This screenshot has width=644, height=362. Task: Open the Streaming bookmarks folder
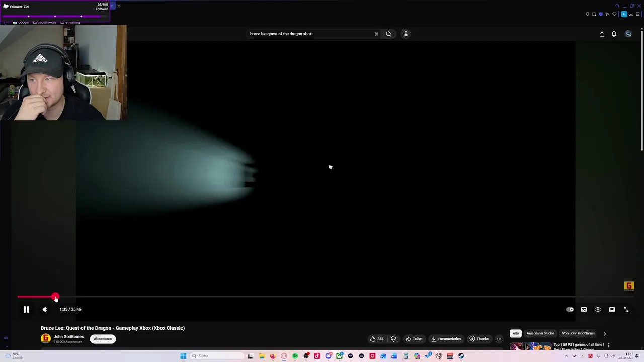coord(70,22)
